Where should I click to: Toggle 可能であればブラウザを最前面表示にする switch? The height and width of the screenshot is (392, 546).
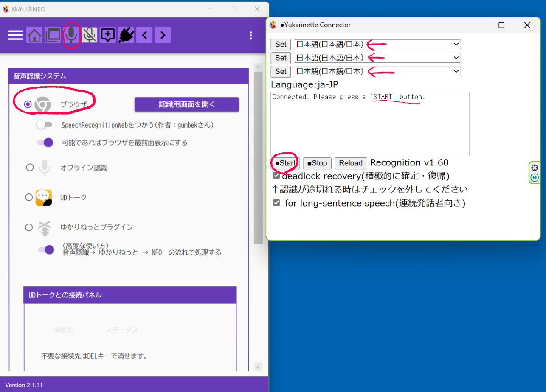click(45, 143)
